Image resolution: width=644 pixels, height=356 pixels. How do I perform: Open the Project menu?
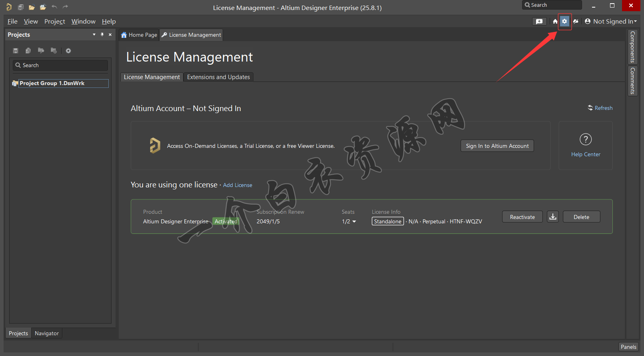point(54,22)
